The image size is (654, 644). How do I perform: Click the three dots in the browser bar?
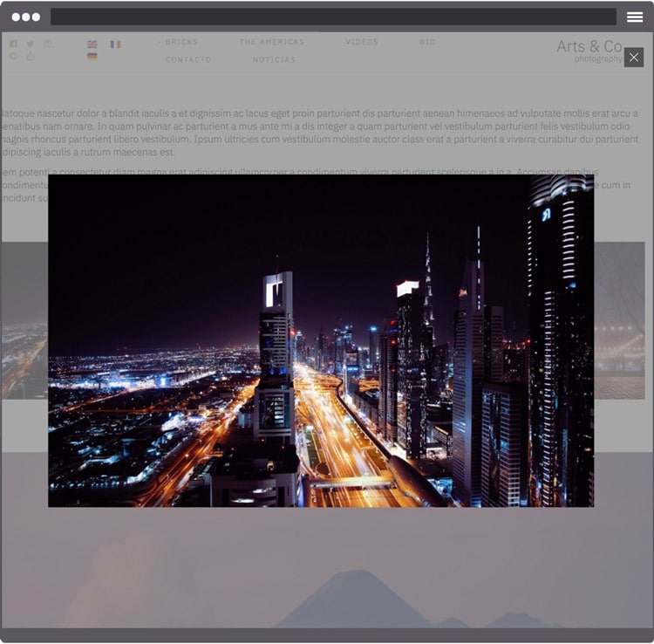point(26,17)
